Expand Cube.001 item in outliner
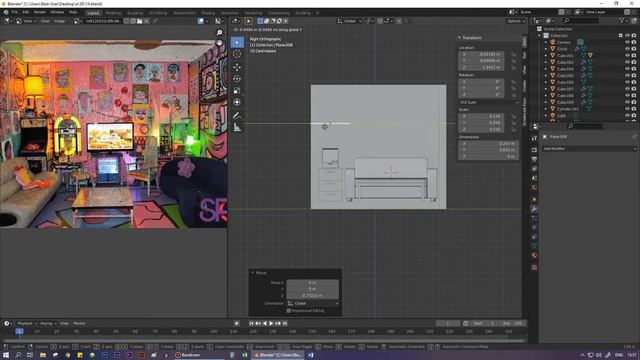 (546, 56)
